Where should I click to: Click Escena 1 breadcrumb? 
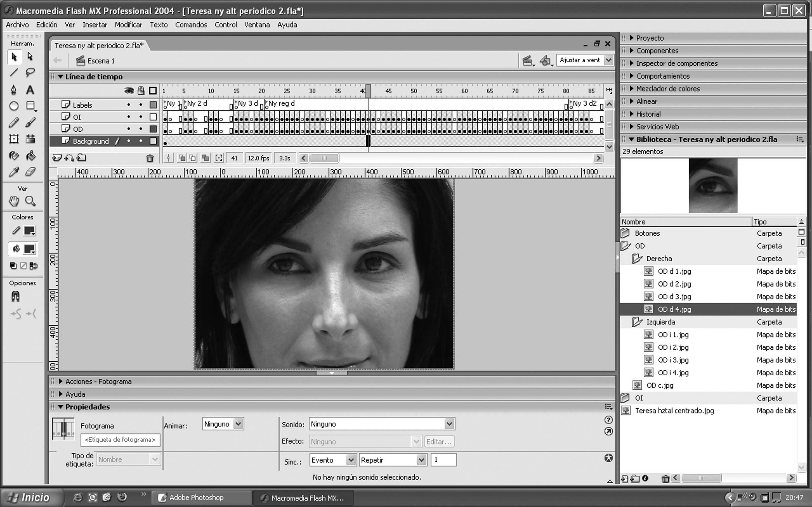(100, 61)
